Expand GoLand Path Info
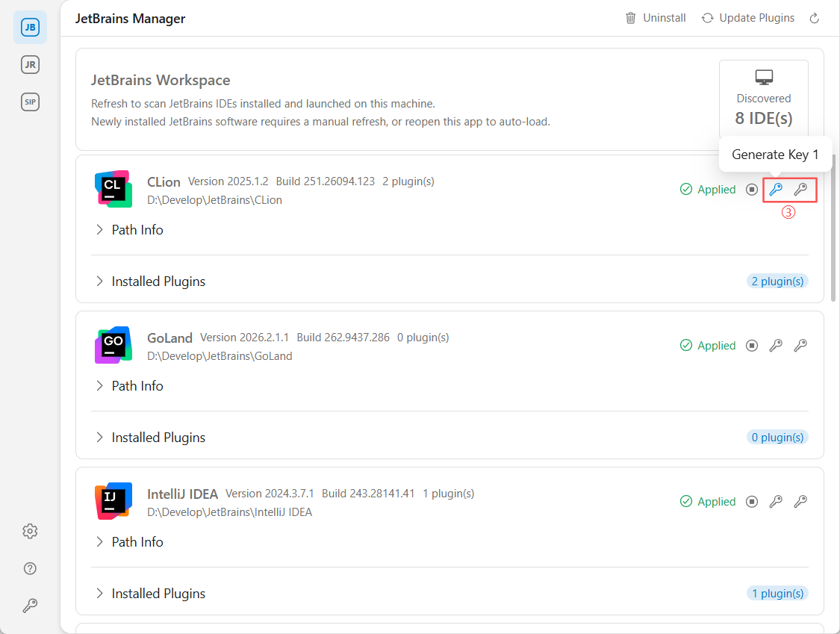The height and width of the screenshot is (634, 840). click(129, 386)
